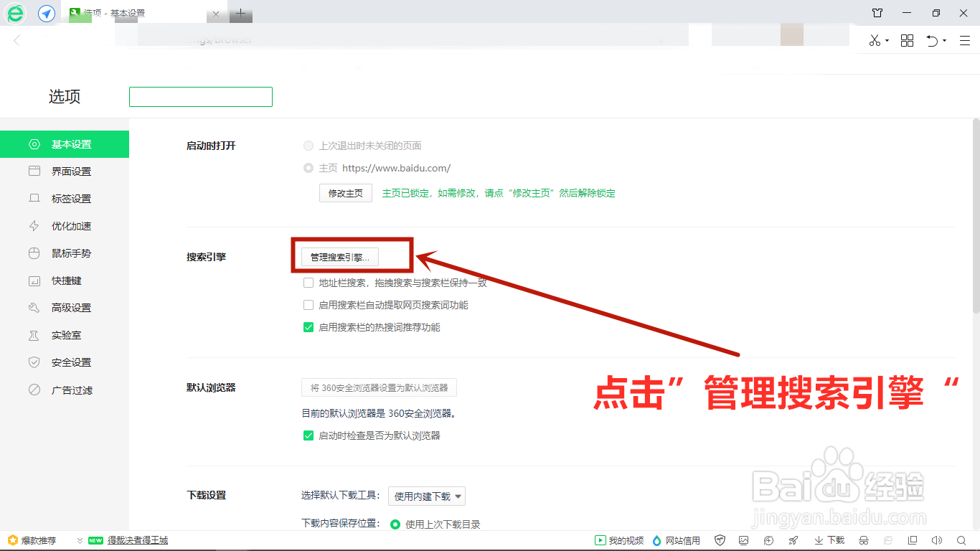The height and width of the screenshot is (551, 980).
Task: Expand the scissors tool dropdown arrow
Action: tap(887, 41)
